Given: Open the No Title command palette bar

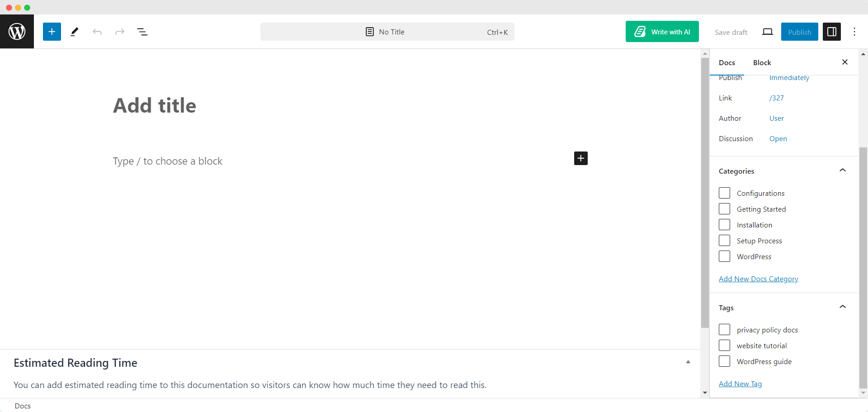Looking at the screenshot, I should click(387, 32).
